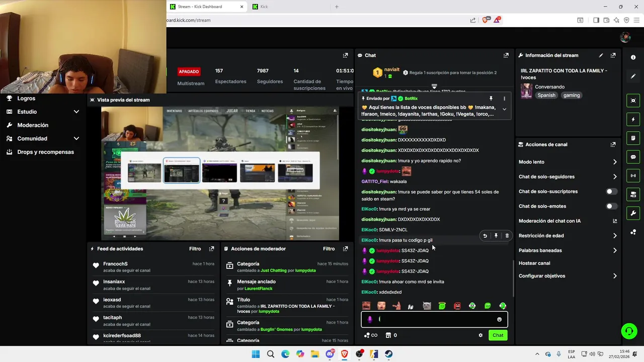Expand the pinned BotRix message
Screen dimensions: 644x362
504,109
